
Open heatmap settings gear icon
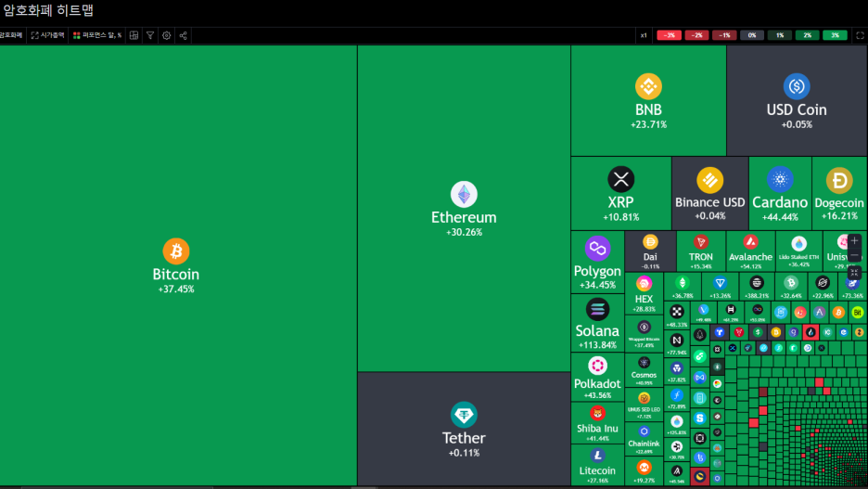[x=167, y=35]
